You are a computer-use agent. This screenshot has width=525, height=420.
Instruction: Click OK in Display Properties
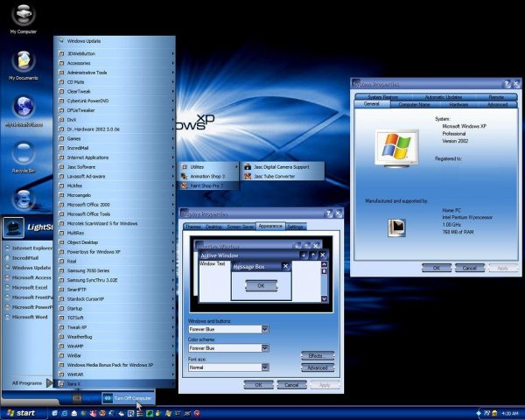point(258,385)
